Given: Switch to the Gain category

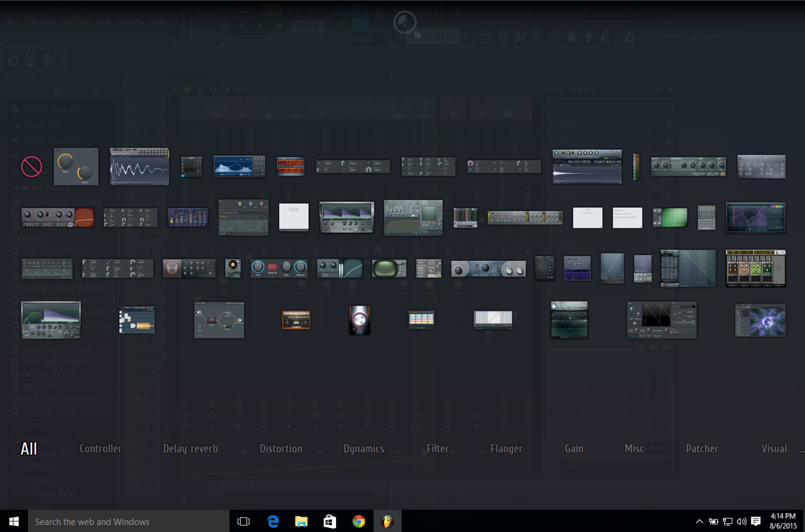Looking at the screenshot, I should pyautogui.click(x=574, y=449).
